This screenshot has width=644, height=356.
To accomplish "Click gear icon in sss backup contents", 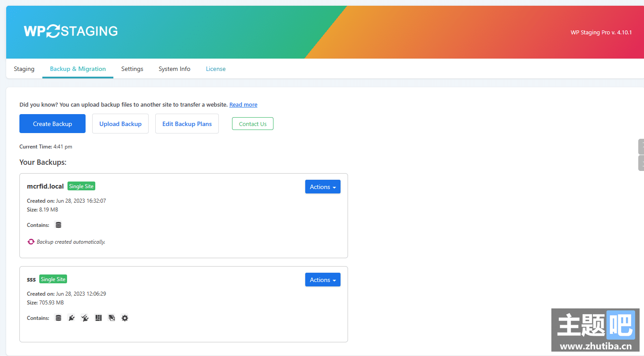I will point(125,318).
